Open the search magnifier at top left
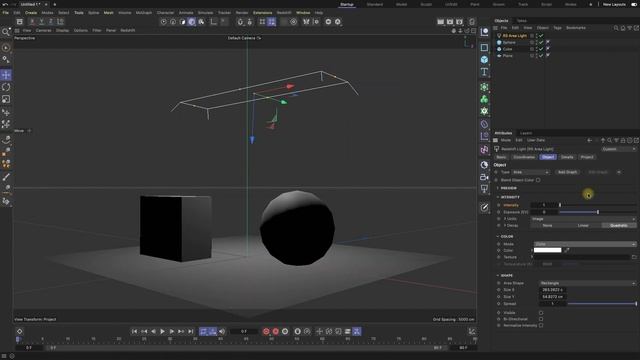The height and width of the screenshot is (360, 640). click(5, 32)
